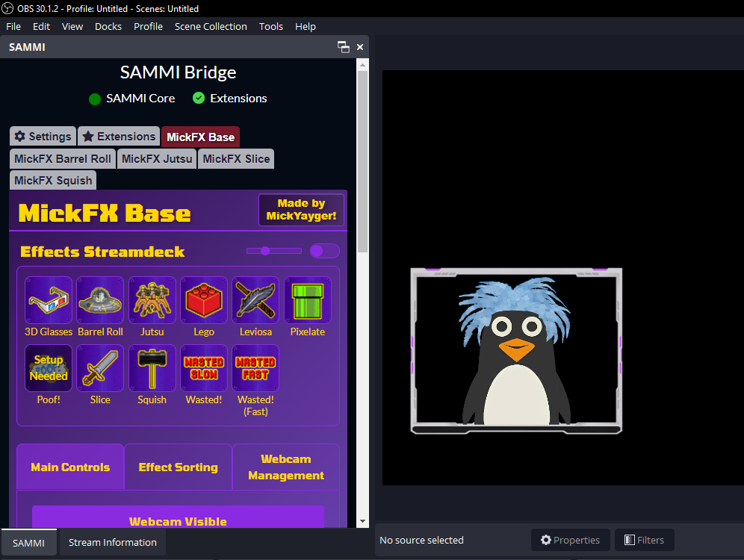Click the Made by MickYayger! button
The width and height of the screenshot is (744, 560).
pos(301,210)
